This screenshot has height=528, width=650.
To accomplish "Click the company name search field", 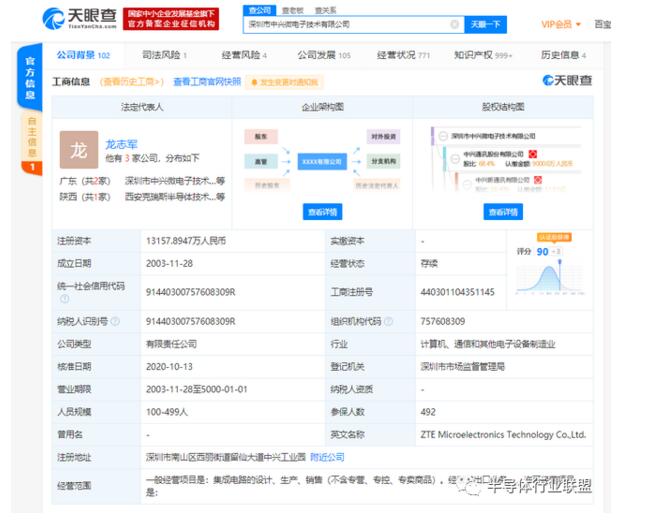I will coord(345,23).
